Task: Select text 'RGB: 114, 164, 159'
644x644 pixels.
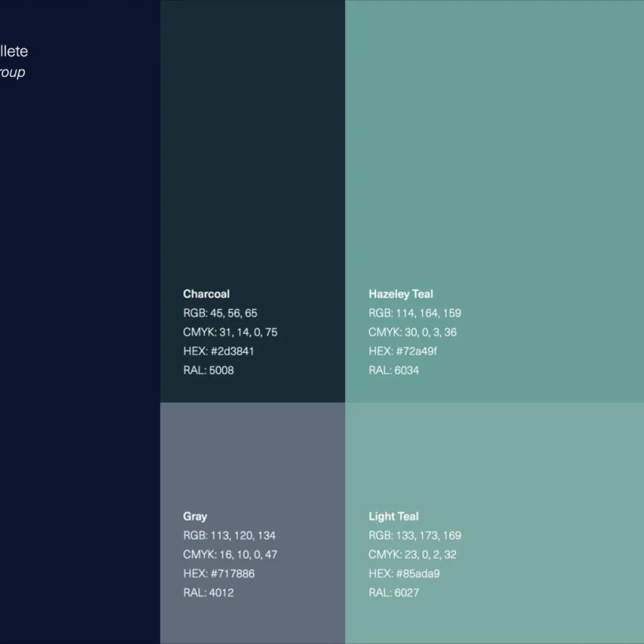Action: (x=415, y=313)
